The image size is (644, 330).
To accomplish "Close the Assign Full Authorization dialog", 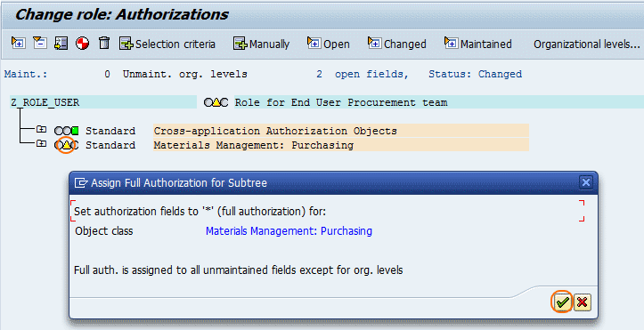I will tap(586, 182).
